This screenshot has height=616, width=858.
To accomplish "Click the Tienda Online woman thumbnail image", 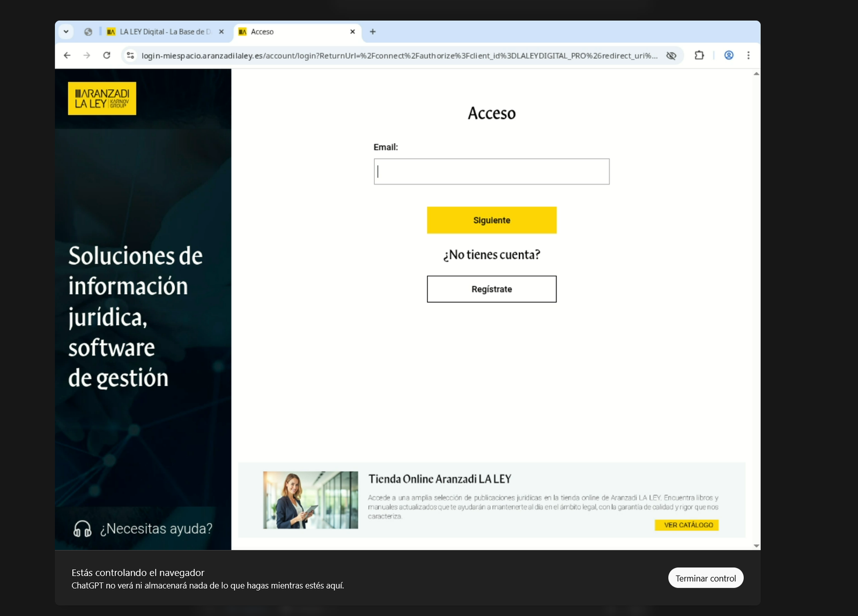I will (x=311, y=500).
